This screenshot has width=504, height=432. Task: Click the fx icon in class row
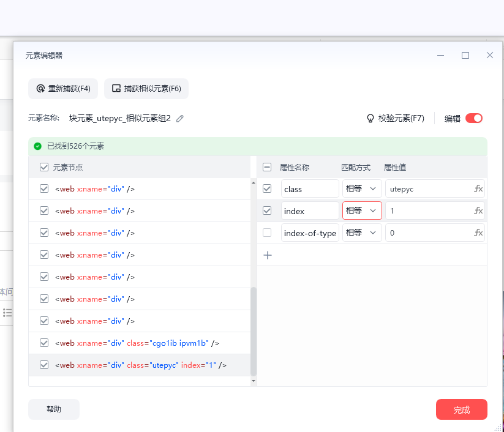point(478,189)
